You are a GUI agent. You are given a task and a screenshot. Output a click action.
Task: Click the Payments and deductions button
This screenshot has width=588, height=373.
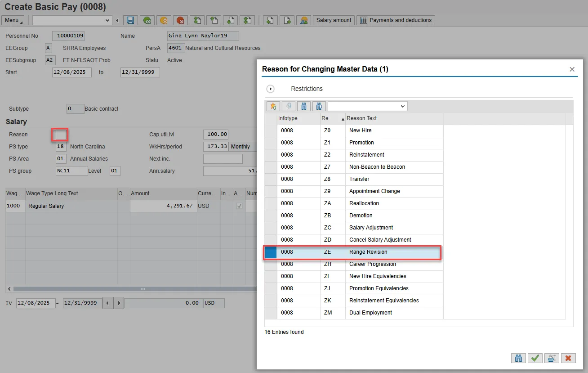pos(396,20)
